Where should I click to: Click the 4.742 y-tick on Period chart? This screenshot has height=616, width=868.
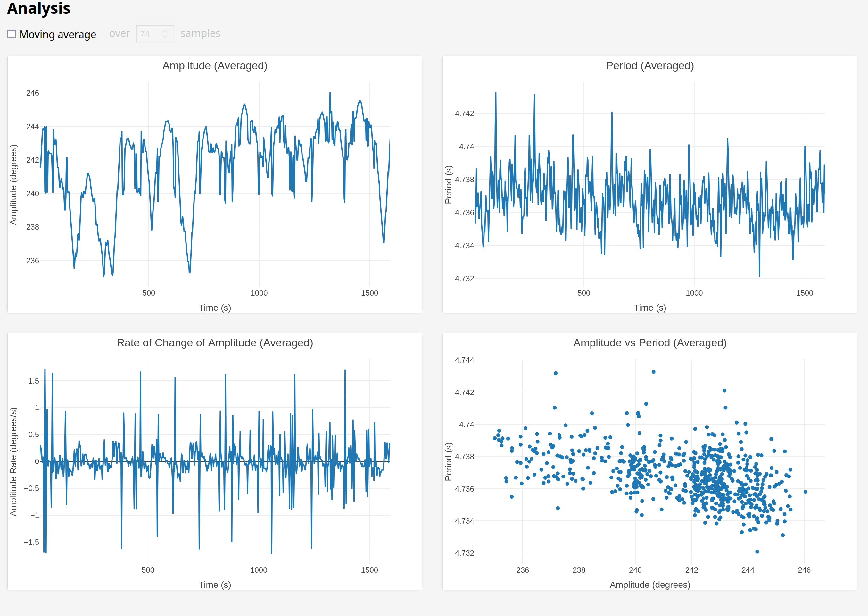pos(464,114)
